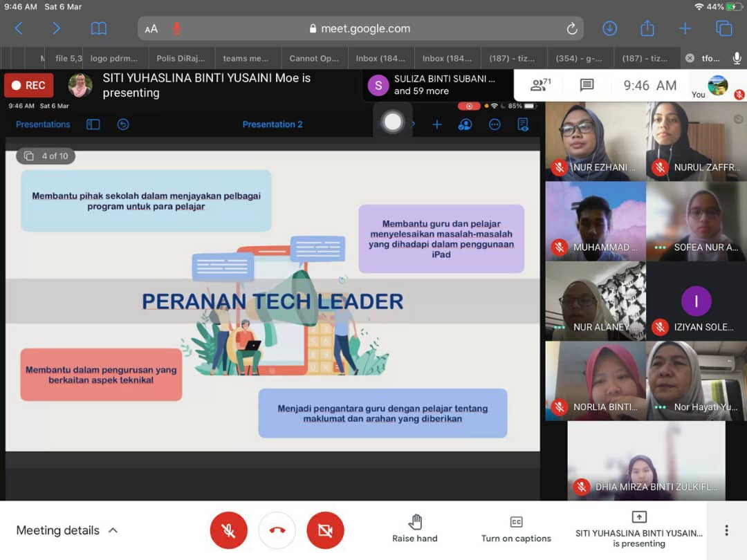Screen dimensions: 747x560
Task: Select Dhia Mirza's video tile
Action: (646, 460)
